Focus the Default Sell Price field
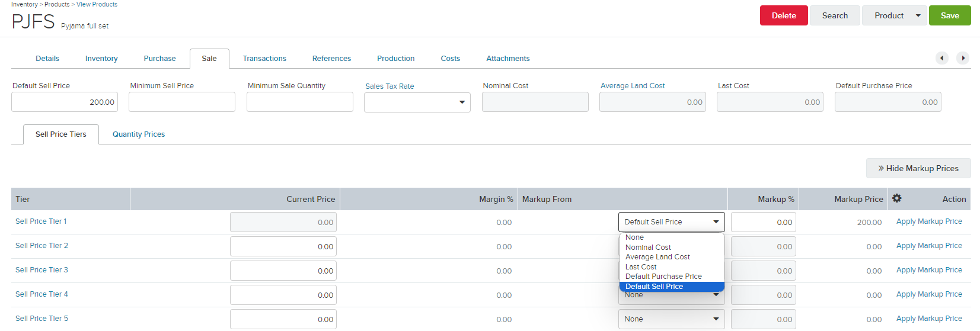 (x=65, y=102)
